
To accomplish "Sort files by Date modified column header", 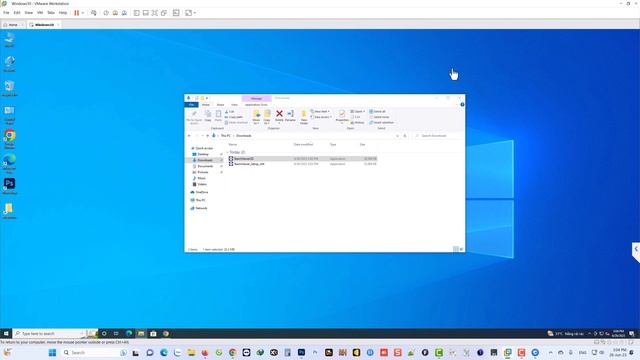I will [303, 144].
